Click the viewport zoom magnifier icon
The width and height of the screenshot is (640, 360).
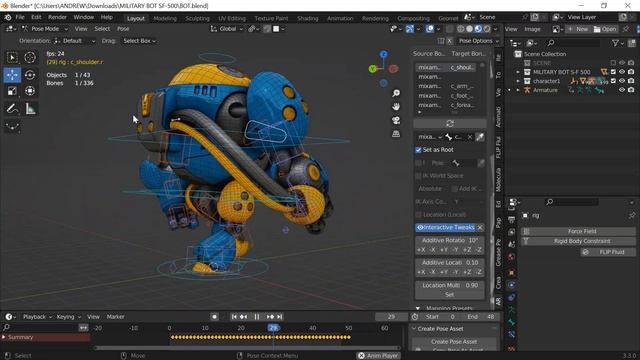(396, 93)
